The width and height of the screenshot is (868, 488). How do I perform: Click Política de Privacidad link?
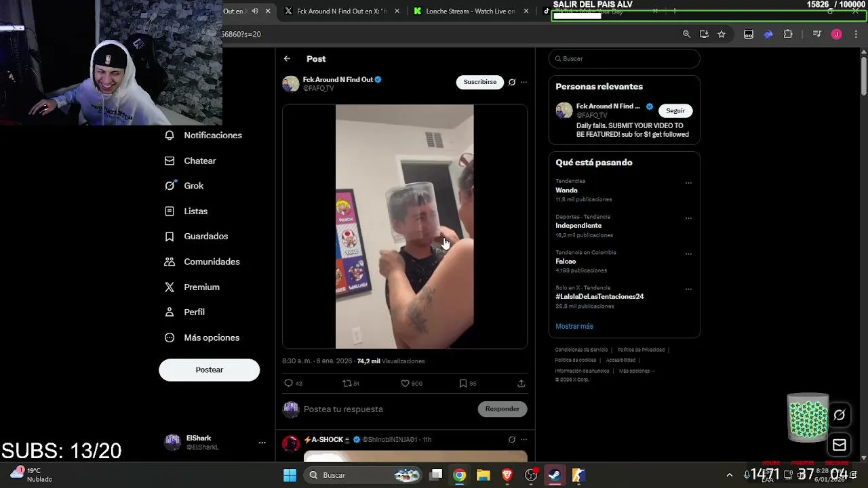[641, 350]
